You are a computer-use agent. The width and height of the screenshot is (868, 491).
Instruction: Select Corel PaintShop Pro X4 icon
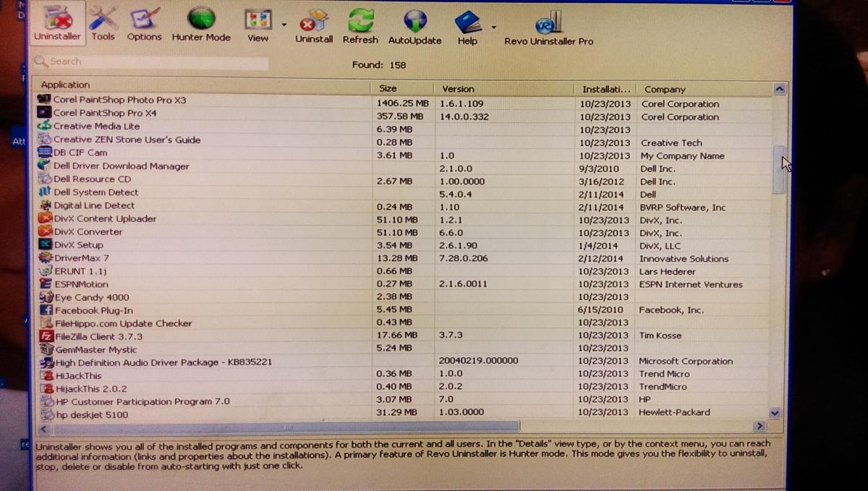[44, 112]
